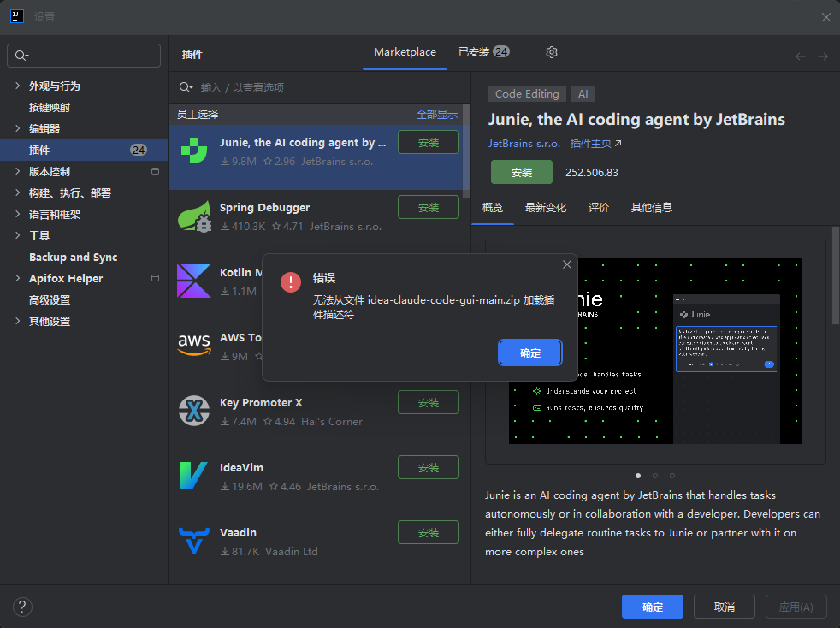840x628 pixels.
Task: Install the Key Promoter X plugin
Action: point(428,402)
